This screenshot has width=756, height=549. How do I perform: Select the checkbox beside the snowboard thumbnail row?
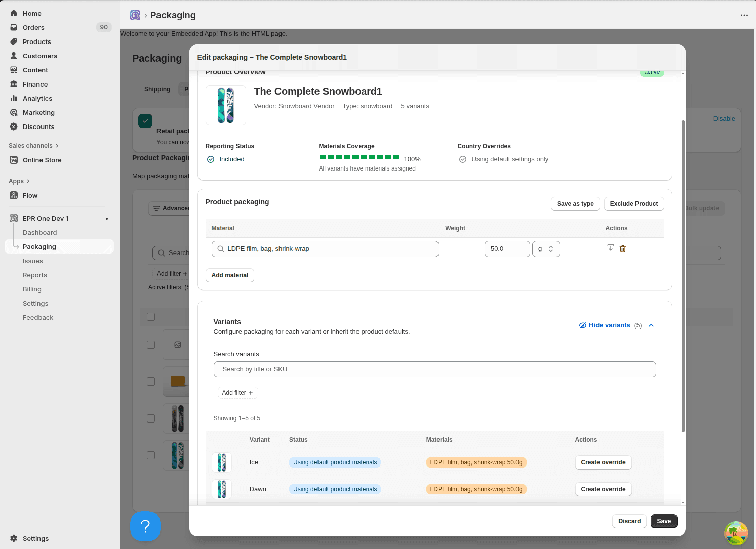151,418
